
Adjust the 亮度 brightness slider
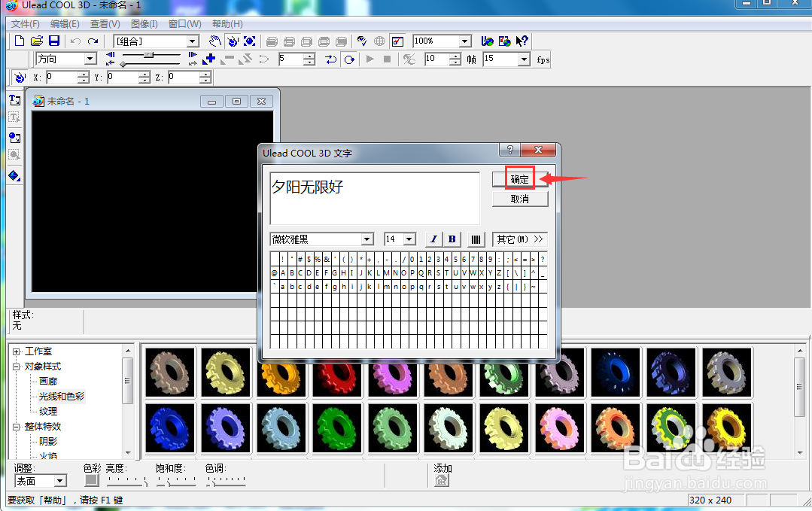click(127, 482)
